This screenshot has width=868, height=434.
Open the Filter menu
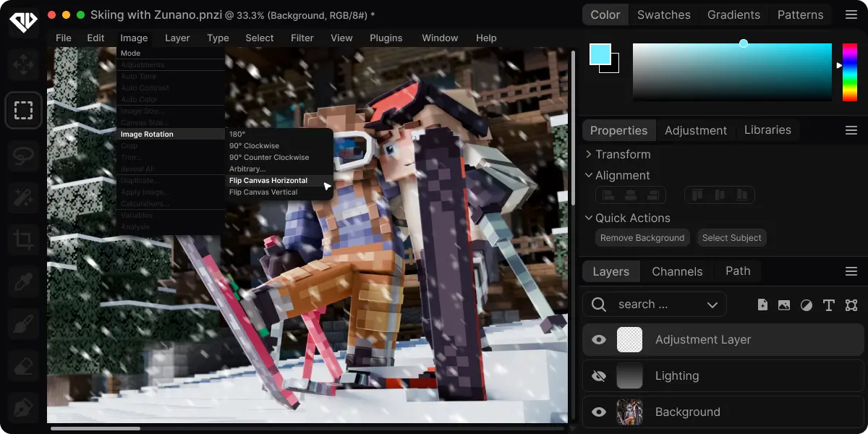302,38
